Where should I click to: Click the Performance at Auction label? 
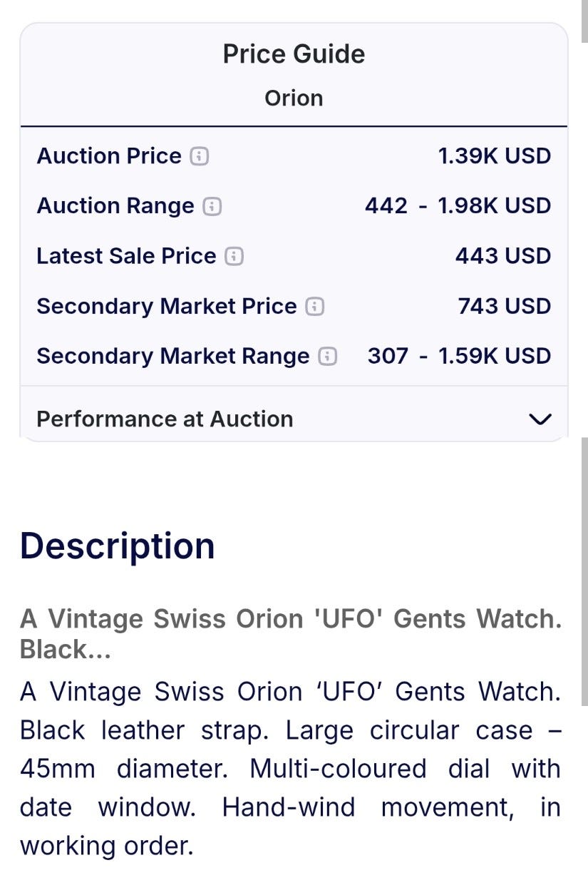coord(165,419)
